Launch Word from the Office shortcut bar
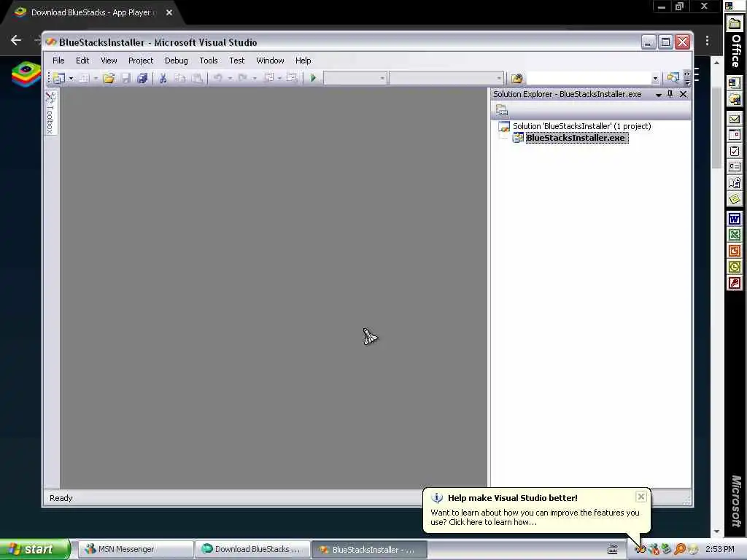 point(734,219)
